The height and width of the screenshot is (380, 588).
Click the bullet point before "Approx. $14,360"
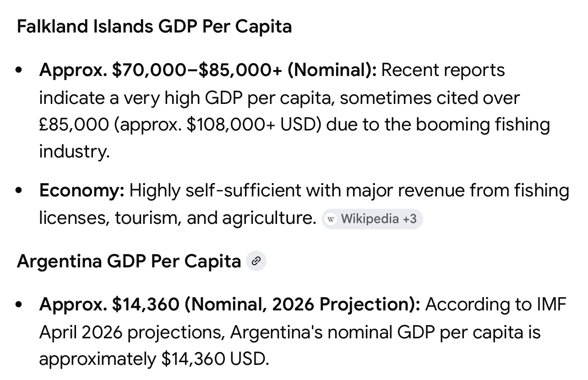(x=19, y=305)
